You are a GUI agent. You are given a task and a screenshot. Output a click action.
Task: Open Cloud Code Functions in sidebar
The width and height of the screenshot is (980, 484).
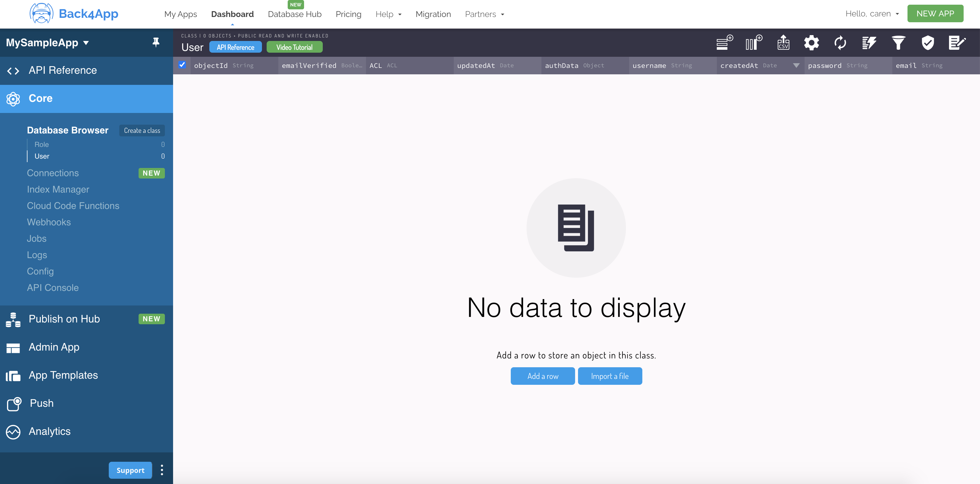pyautogui.click(x=73, y=206)
